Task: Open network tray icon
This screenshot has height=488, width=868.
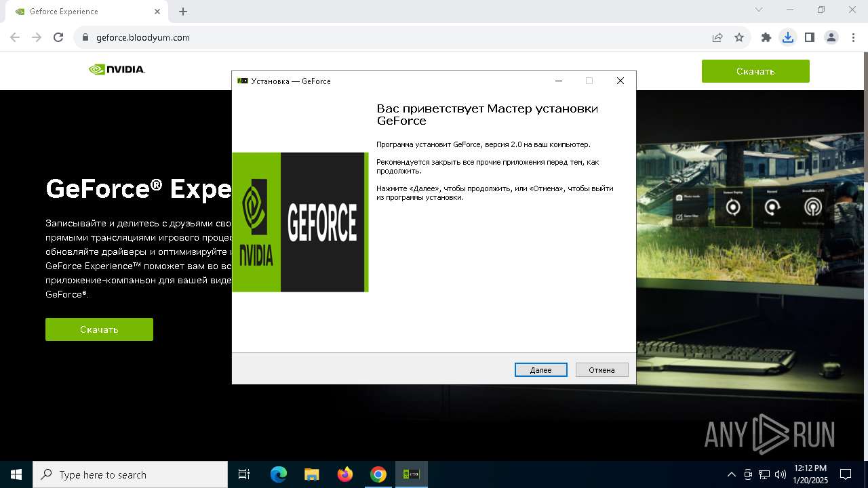Action: (x=764, y=474)
